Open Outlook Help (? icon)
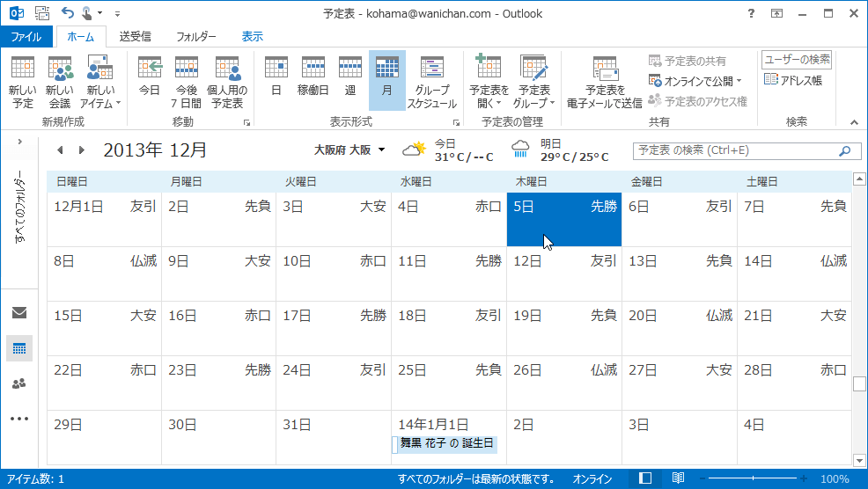The height and width of the screenshot is (489, 868). pos(751,13)
